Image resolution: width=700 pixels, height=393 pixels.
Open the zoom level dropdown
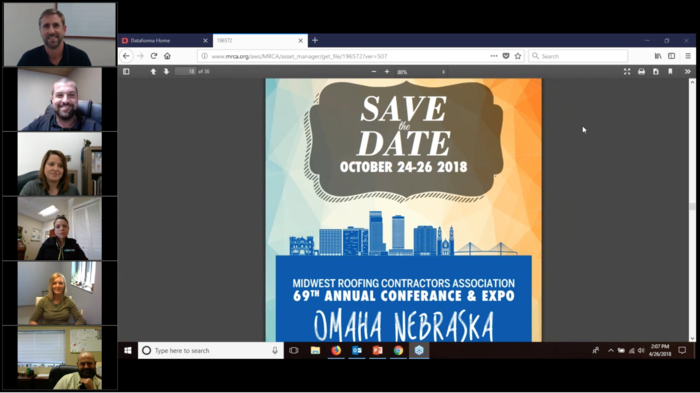point(421,71)
